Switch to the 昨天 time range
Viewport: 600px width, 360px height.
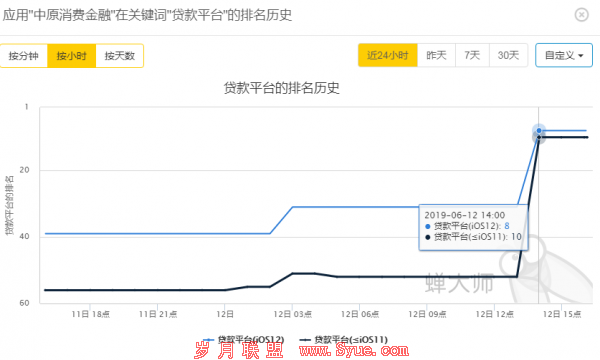(x=436, y=55)
